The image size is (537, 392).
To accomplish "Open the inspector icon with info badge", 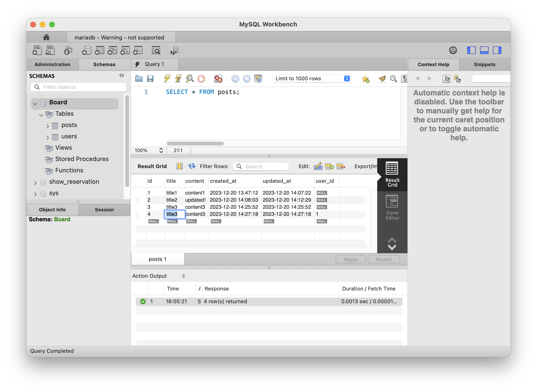I will click(68, 50).
